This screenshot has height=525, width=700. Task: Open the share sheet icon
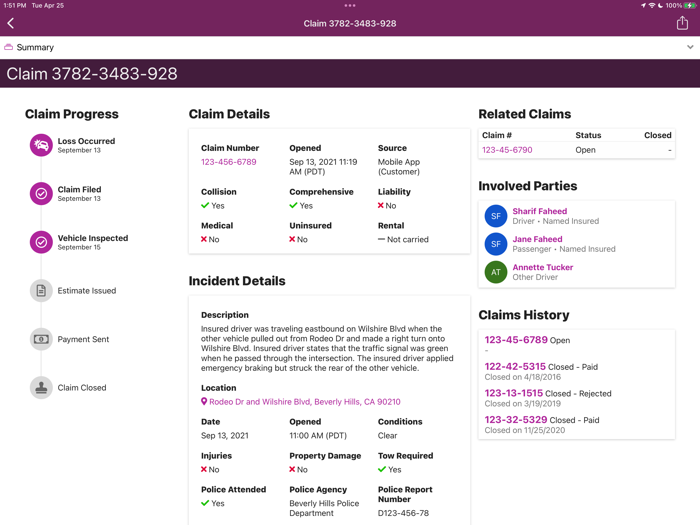(x=682, y=23)
